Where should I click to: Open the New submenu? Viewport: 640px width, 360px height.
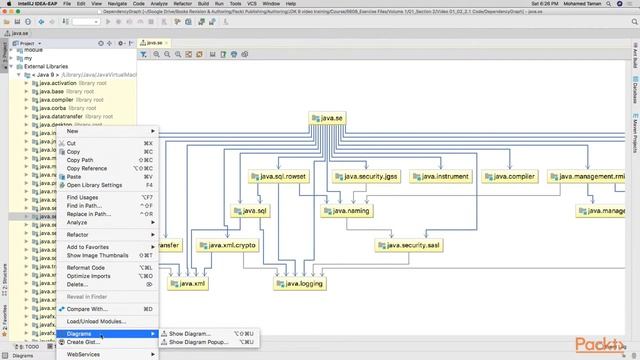[107, 131]
